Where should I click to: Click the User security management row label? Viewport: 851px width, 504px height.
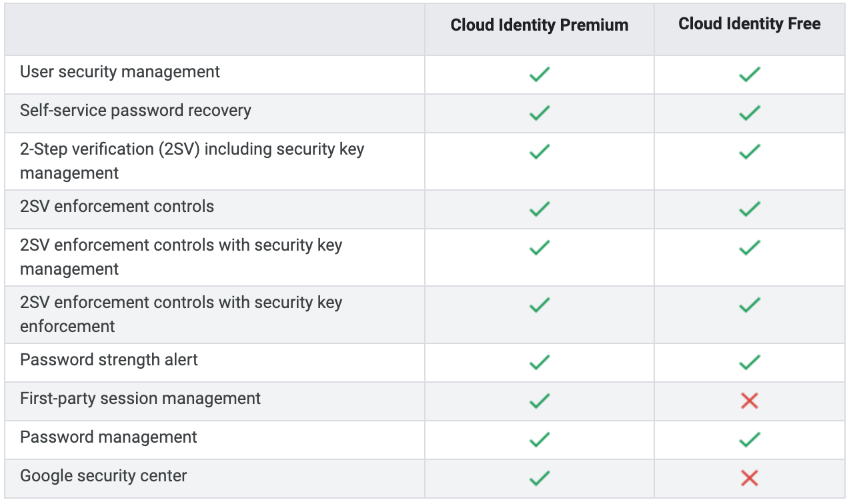pos(120,72)
